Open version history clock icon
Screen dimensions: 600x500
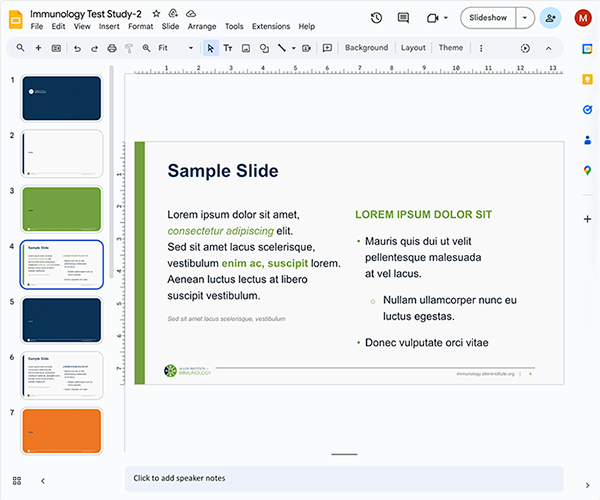coord(376,18)
